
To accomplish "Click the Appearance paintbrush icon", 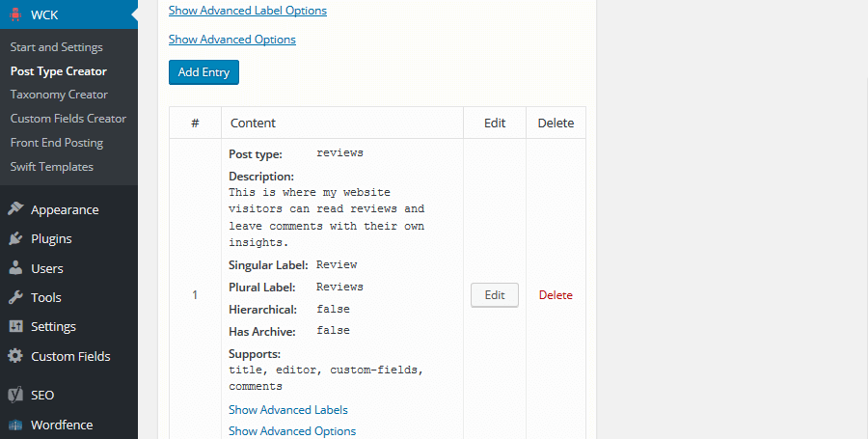I will point(15,209).
